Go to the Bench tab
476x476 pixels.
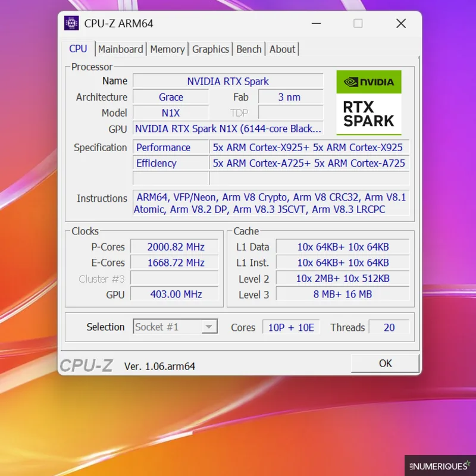(249, 49)
